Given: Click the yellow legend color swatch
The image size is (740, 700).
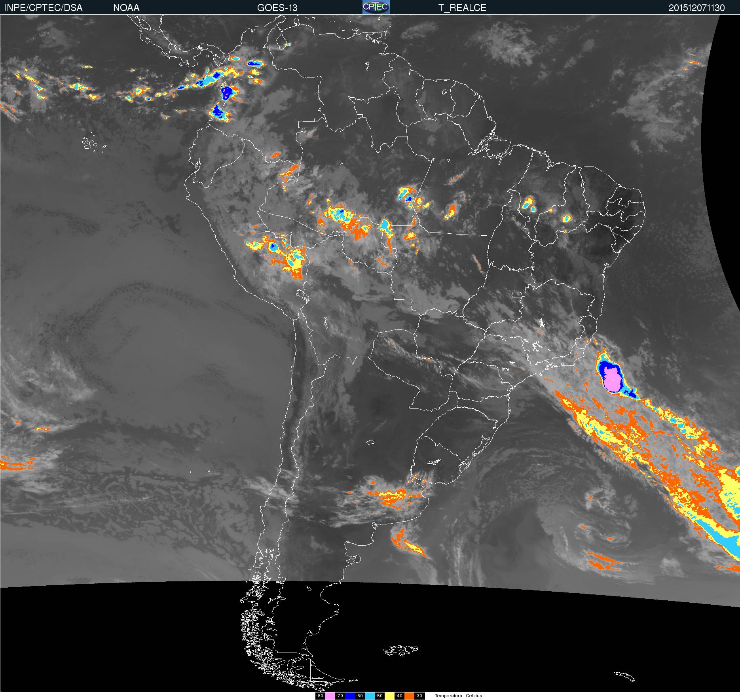Looking at the screenshot, I should [x=389, y=696].
